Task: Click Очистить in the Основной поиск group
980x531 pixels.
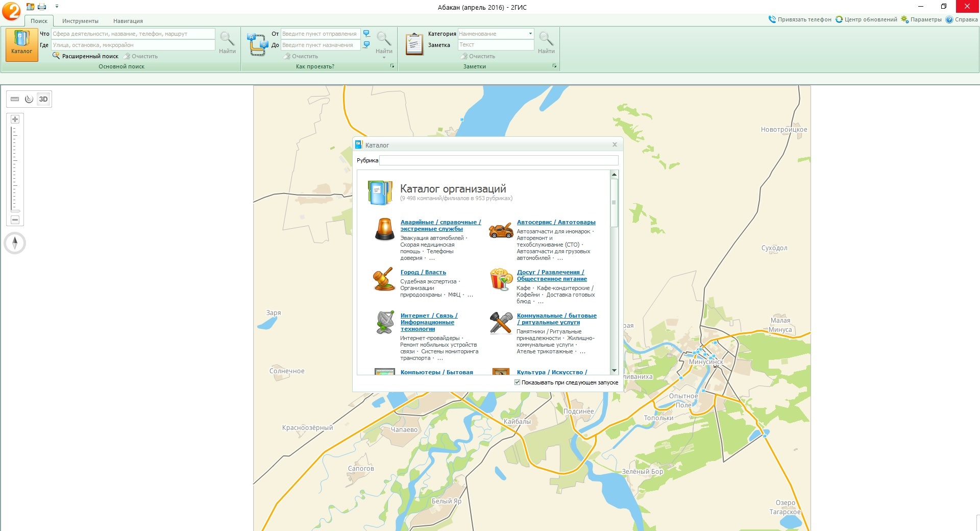Action: pos(141,56)
